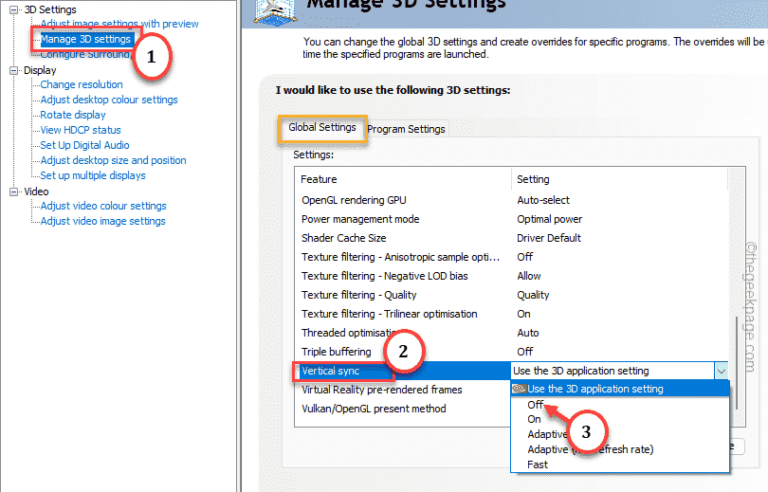Viewport: 768px width, 492px height.
Task: Open Change resolution page
Action: coord(81,85)
